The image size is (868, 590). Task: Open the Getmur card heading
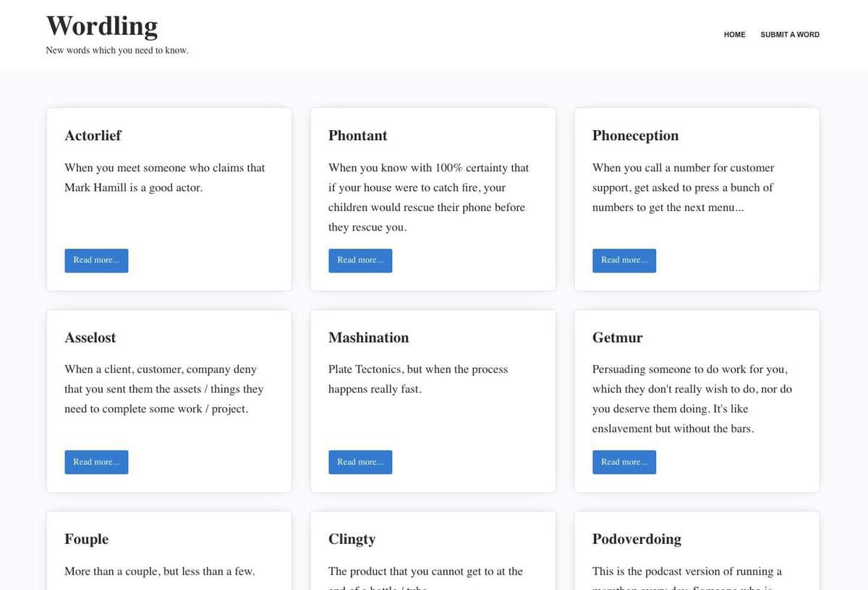pos(617,338)
